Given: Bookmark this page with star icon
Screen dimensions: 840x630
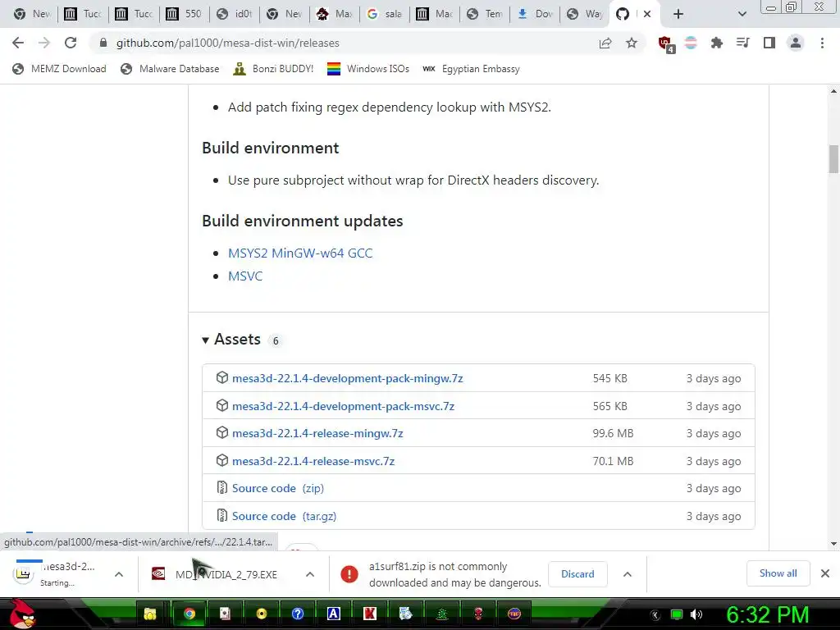Looking at the screenshot, I should point(632,43).
